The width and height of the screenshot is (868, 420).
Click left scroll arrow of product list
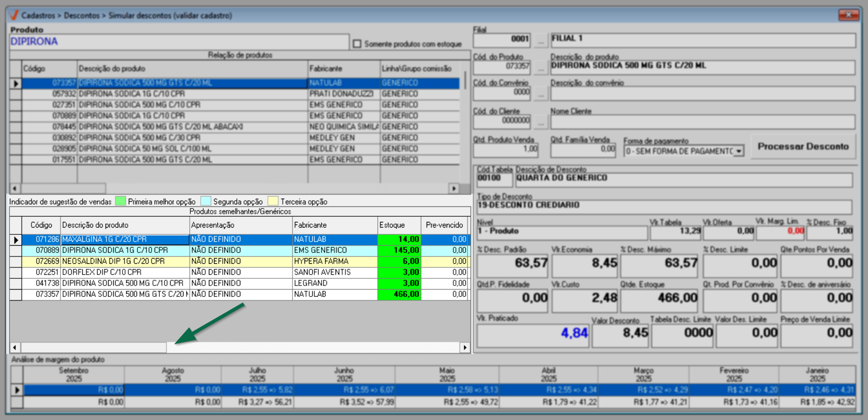14,188
